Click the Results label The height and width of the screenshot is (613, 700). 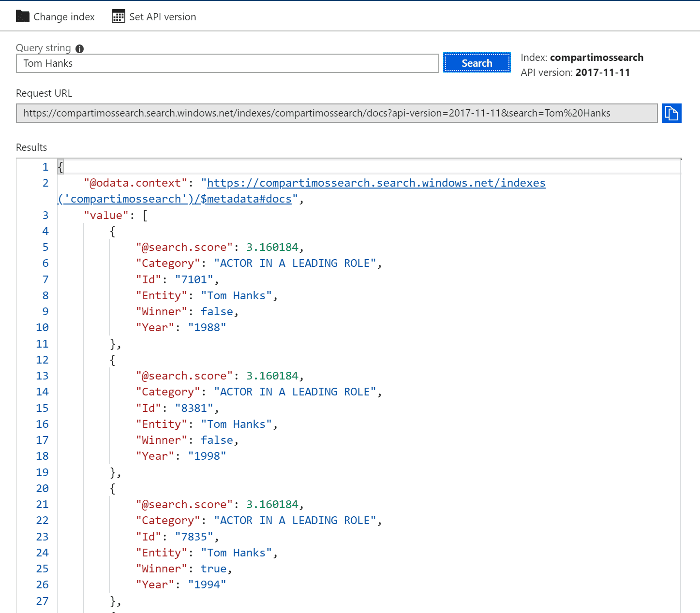pos(31,147)
